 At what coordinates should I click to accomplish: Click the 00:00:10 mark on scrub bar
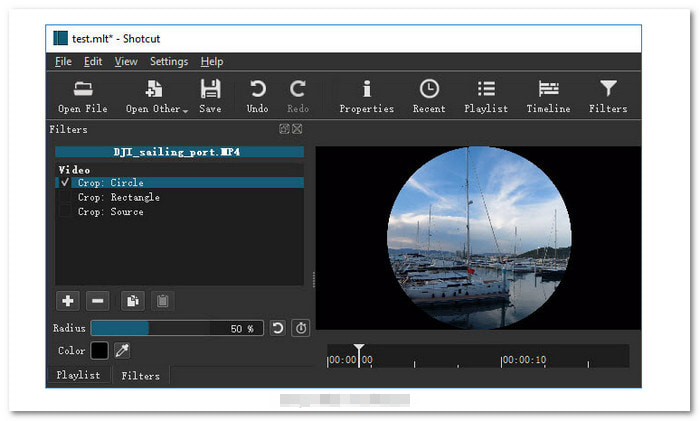tap(524, 360)
